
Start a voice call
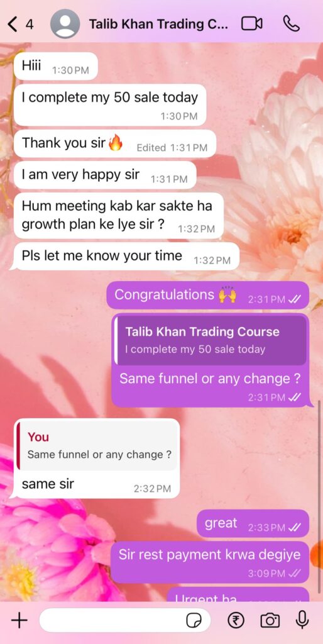(292, 24)
